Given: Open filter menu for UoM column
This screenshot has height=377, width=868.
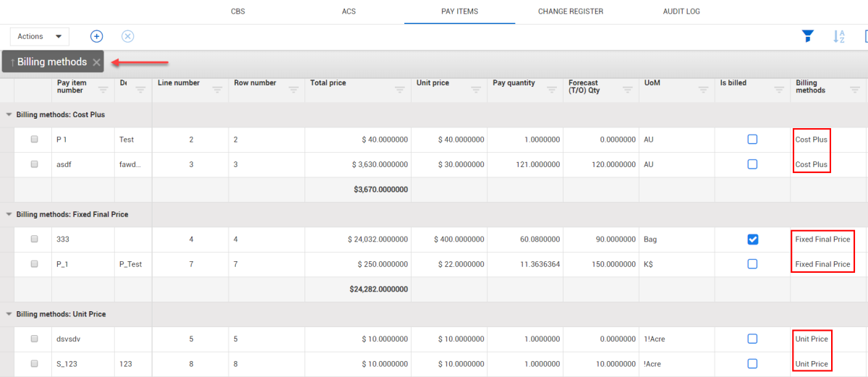Looking at the screenshot, I should point(703,90).
